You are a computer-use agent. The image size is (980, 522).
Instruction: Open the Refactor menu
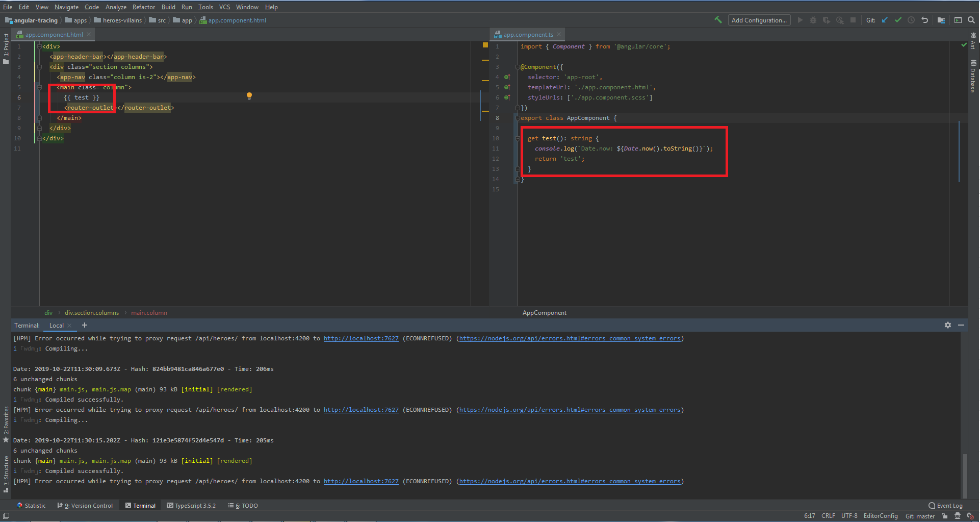[x=143, y=7]
